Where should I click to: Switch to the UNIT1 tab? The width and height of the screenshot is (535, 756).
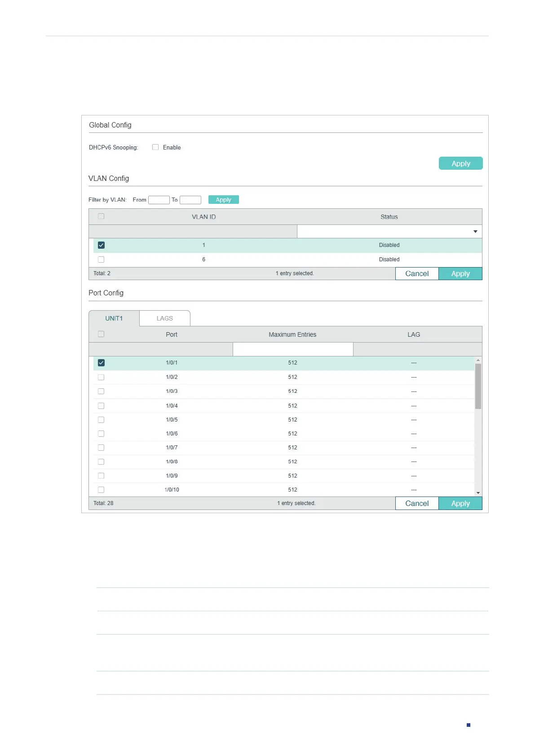[114, 318]
